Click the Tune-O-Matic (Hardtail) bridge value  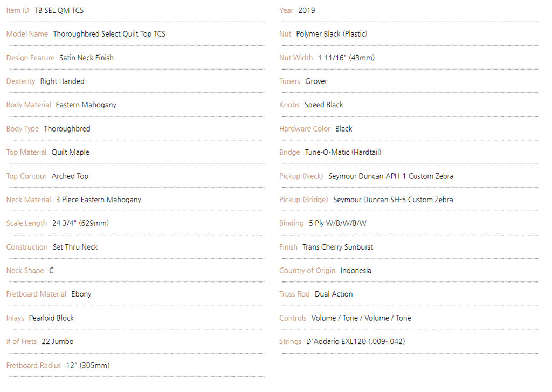click(343, 152)
